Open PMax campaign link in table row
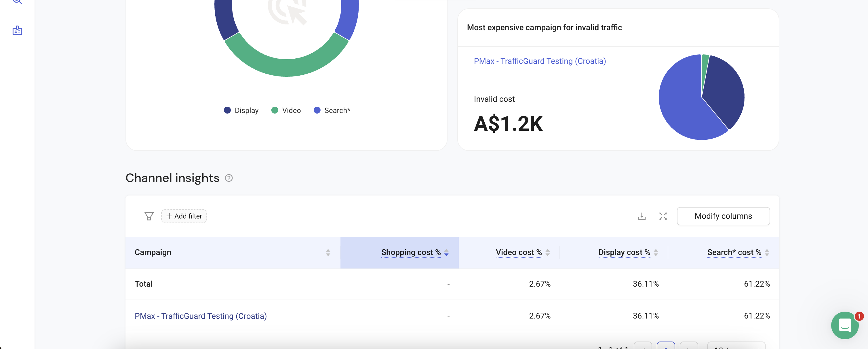 pyautogui.click(x=201, y=316)
